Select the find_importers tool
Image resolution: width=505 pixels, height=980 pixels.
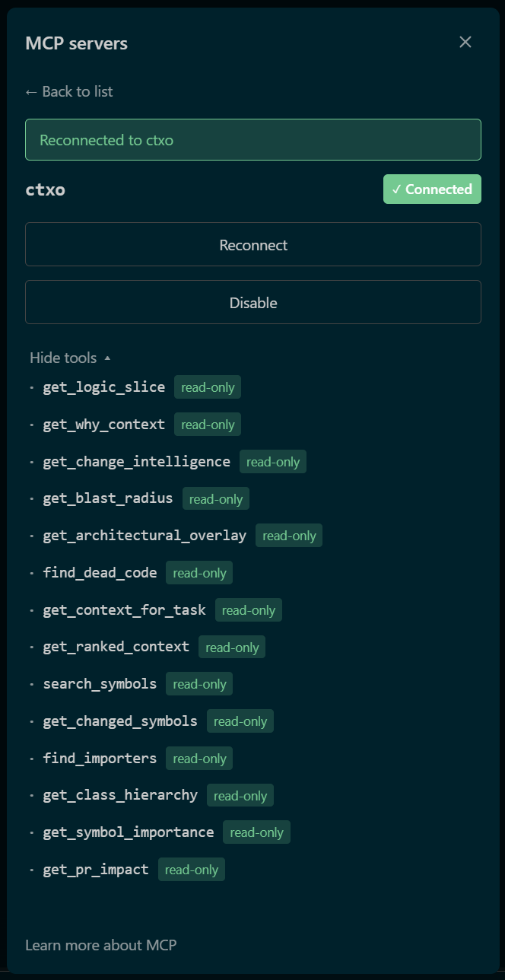tap(100, 759)
